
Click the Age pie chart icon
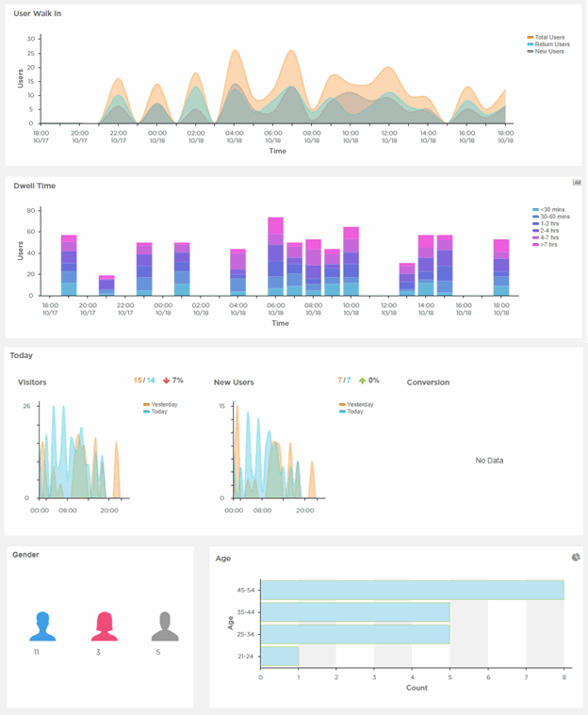coord(576,557)
